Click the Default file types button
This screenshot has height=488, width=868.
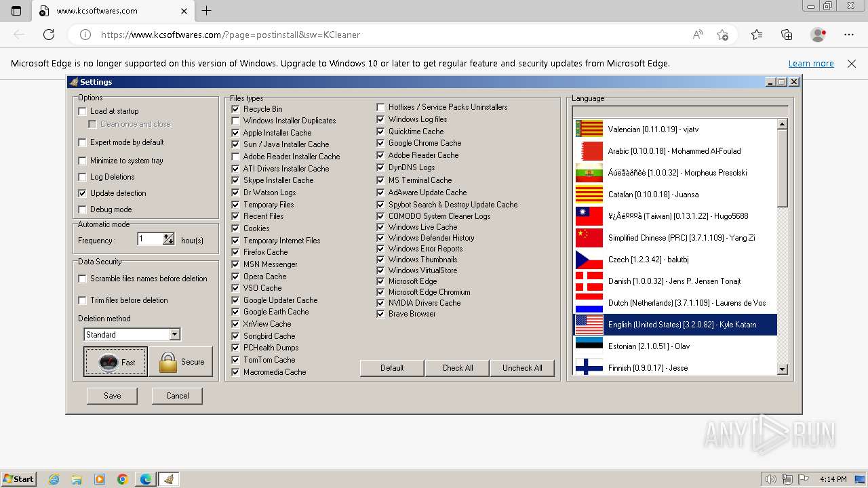tap(392, 368)
